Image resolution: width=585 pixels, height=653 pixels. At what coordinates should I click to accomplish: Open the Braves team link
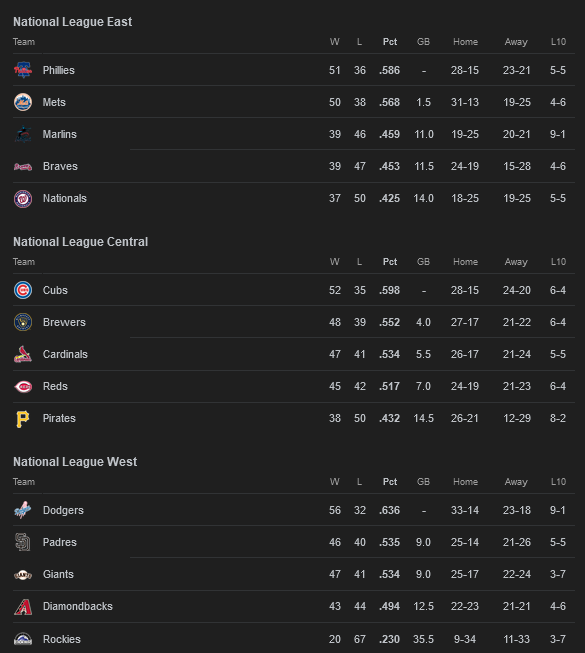[60, 166]
